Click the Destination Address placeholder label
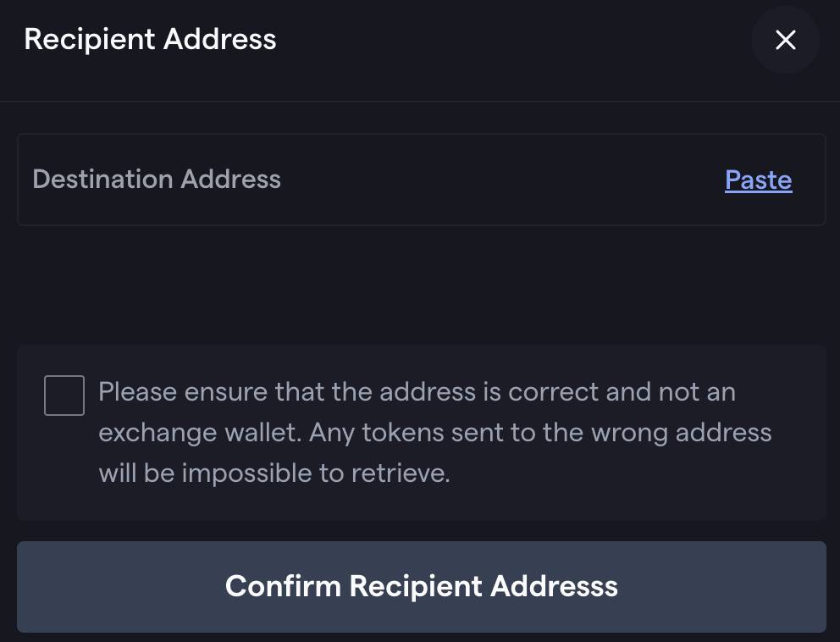Screen dimensions: 840x642 pyautogui.click(x=157, y=179)
